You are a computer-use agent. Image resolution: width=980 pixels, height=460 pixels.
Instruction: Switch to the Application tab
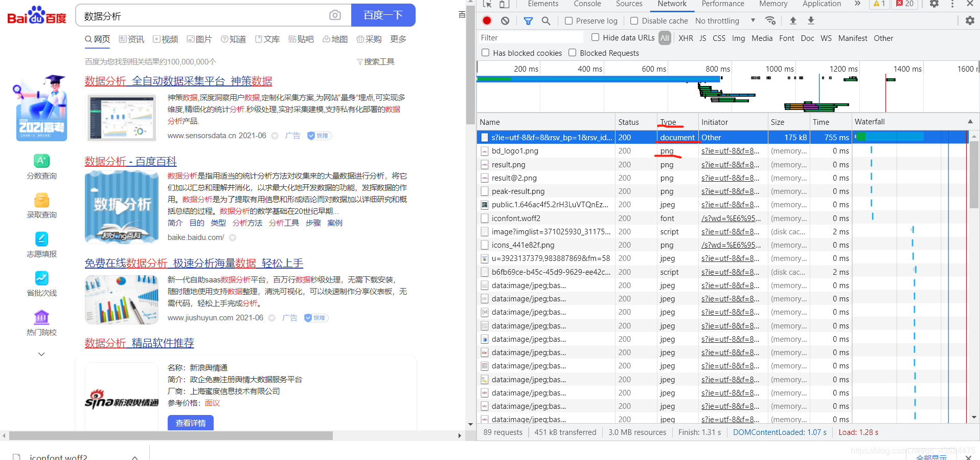tap(822, 4)
